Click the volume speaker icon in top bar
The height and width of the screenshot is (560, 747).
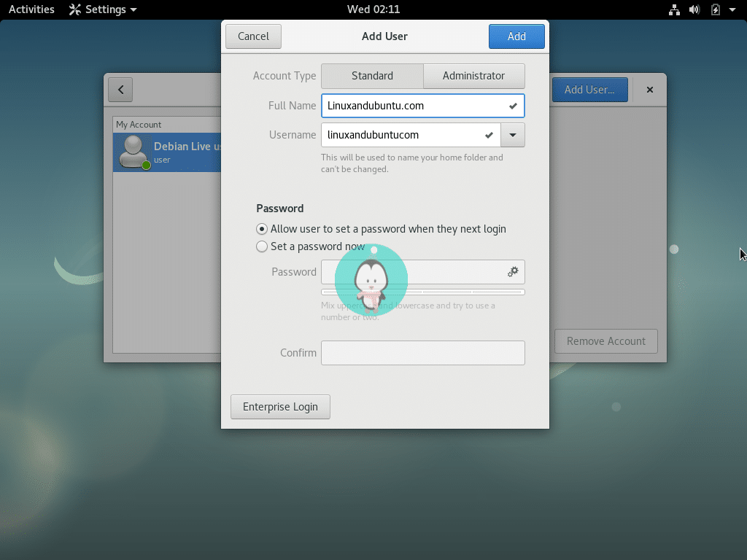click(694, 9)
